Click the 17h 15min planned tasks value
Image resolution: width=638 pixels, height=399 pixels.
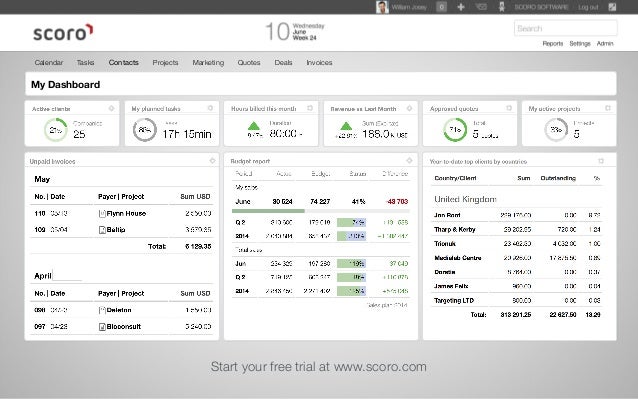click(x=187, y=134)
